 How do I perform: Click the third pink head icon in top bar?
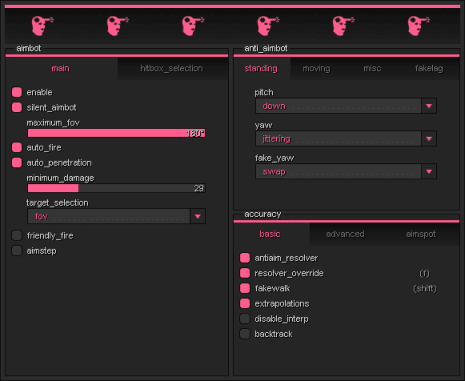click(193, 26)
